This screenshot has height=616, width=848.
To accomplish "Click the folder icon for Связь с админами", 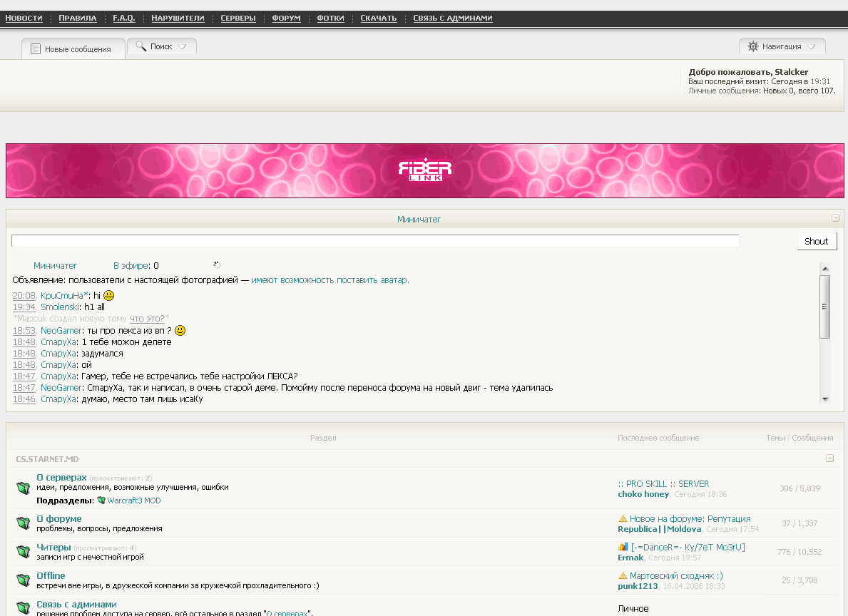I will click(x=24, y=608).
